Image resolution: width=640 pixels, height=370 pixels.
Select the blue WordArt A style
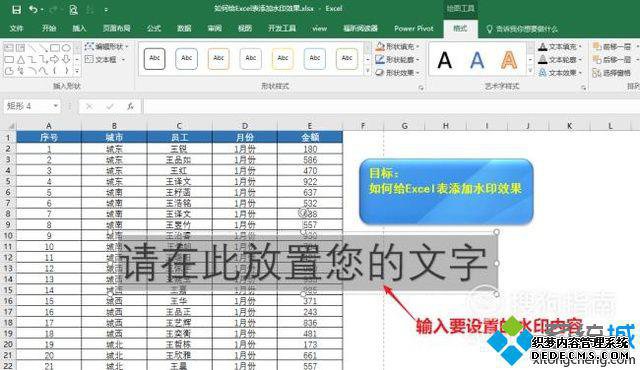[477, 60]
